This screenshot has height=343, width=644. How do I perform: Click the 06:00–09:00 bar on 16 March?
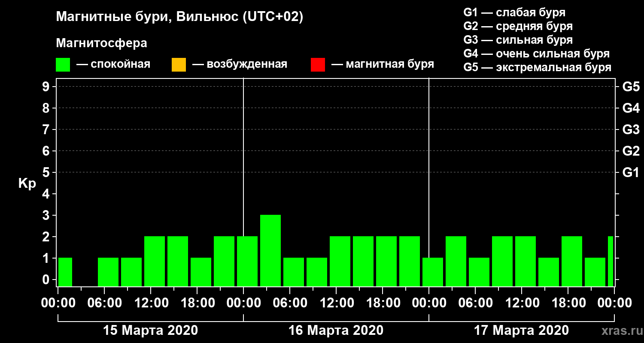294,272
